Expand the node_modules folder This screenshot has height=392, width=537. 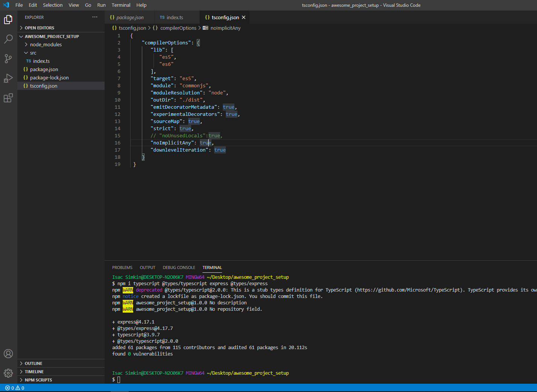[x=46, y=44]
